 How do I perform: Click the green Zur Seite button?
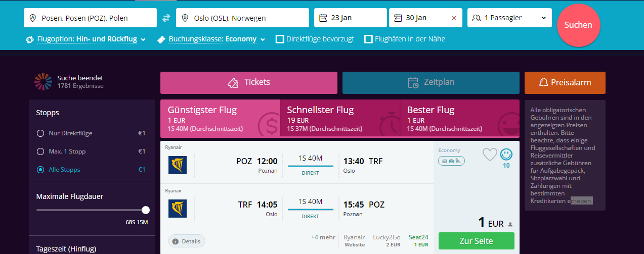click(476, 241)
